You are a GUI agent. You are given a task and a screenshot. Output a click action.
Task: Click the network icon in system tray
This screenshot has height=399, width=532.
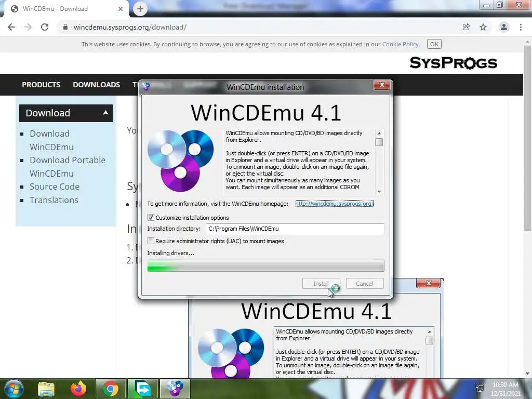[480, 389]
